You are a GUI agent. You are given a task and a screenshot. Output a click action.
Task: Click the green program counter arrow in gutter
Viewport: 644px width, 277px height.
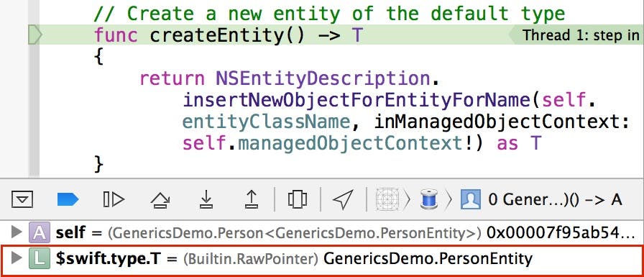click(35, 35)
